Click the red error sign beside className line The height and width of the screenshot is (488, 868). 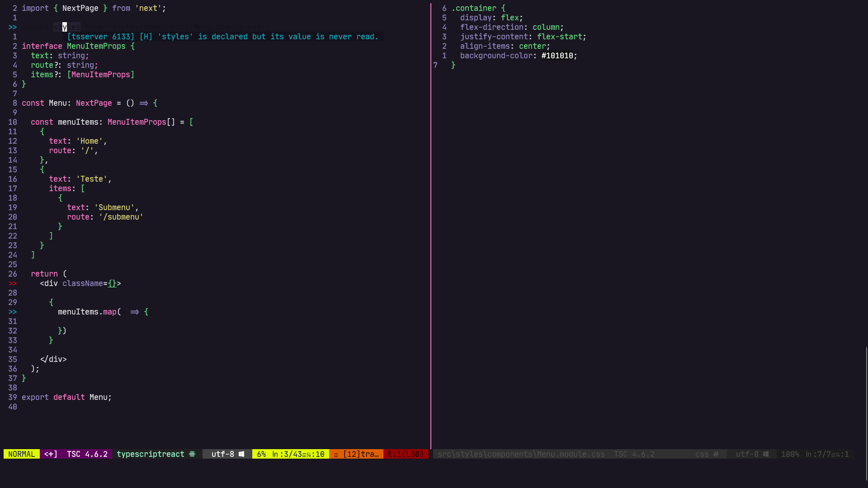tap(12, 283)
